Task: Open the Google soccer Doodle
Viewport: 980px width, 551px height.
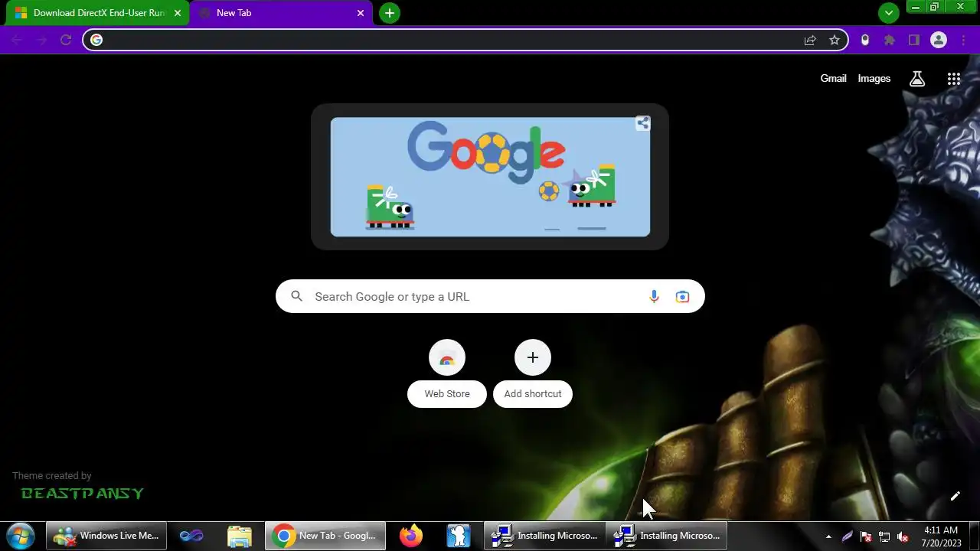Action: click(490, 177)
